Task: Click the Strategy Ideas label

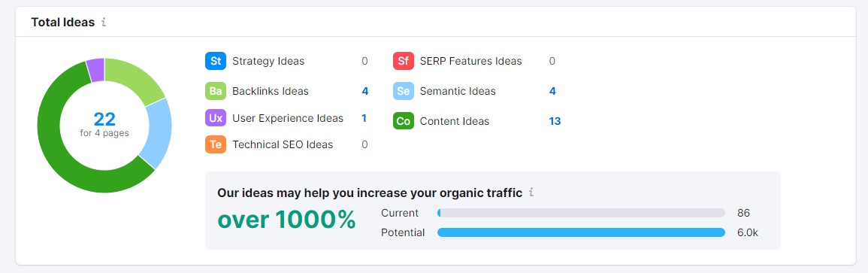Action: click(268, 61)
